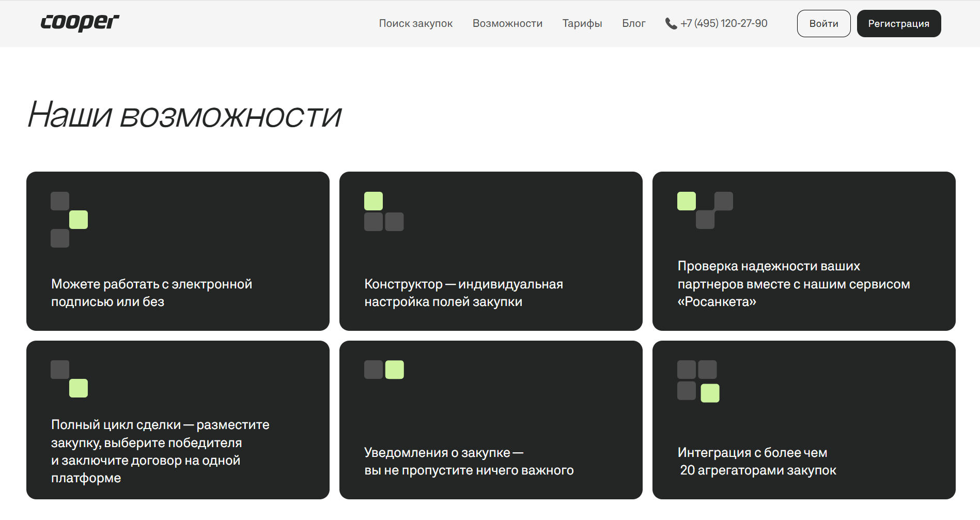The width and height of the screenshot is (980, 520).
Task: Click the pixel icon on the «Росанкета» card
Action: (x=704, y=210)
